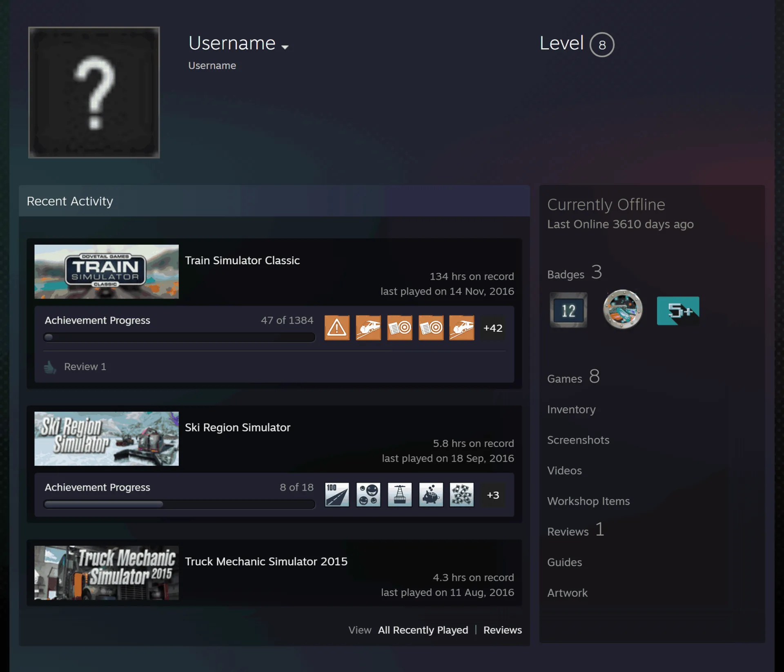
Task: Click the road 100 achievement icon
Action: tap(337, 495)
